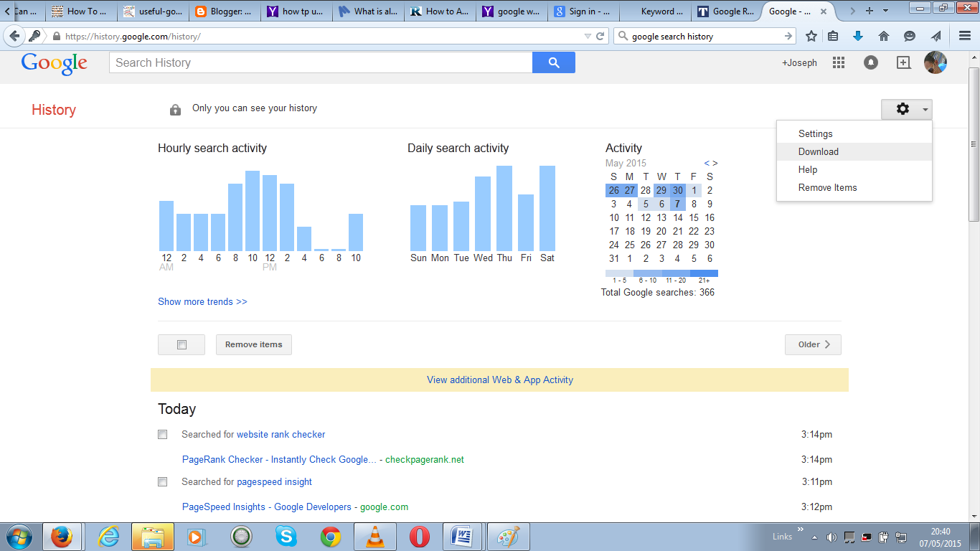Open the Google logo home page
This screenshot has width=980, height=551.
click(x=55, y=63)
